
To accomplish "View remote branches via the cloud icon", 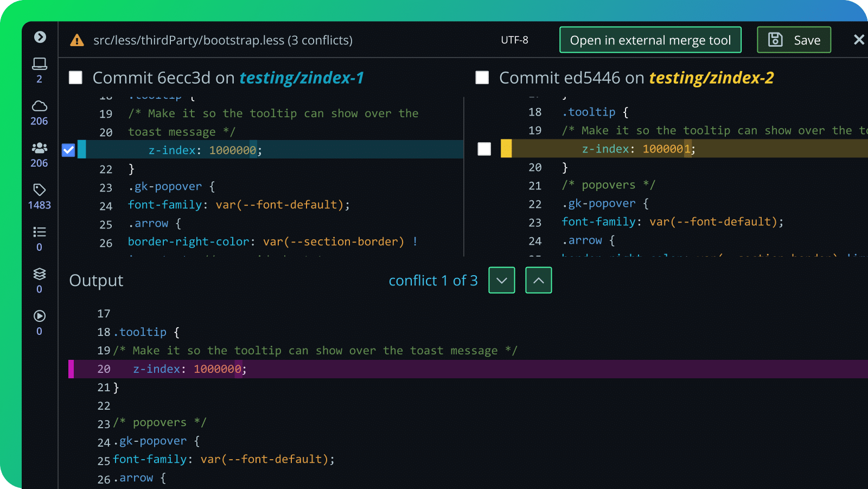I will 39,106.
